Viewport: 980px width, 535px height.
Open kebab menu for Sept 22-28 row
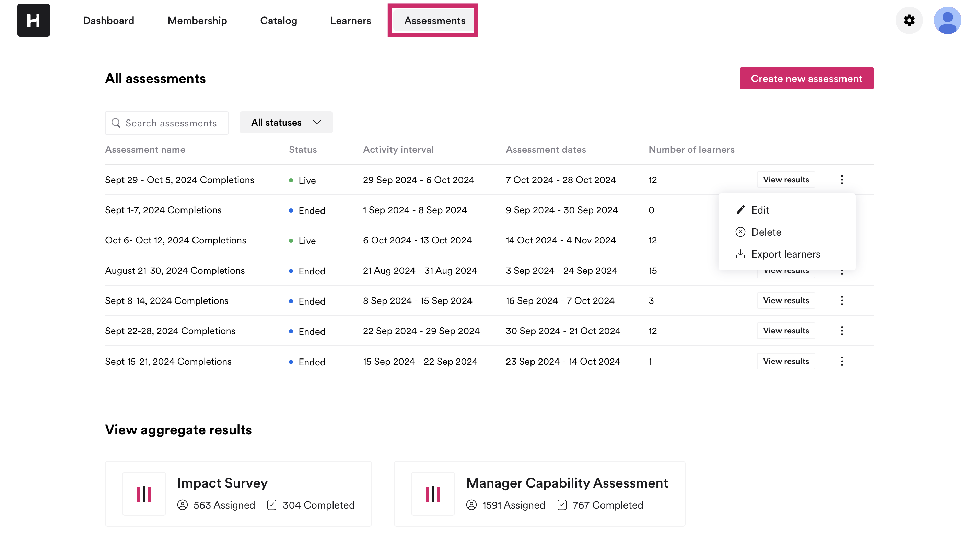coord(841,331)
